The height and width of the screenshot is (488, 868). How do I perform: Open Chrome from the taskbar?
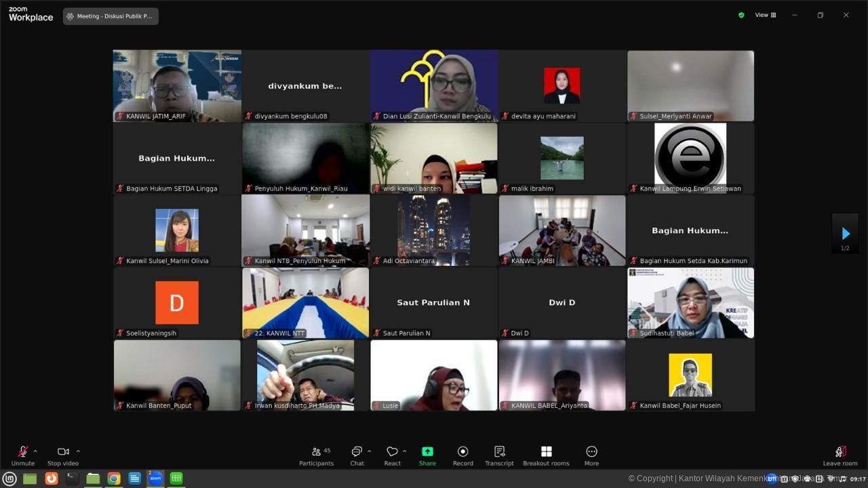tap(114, 479)
